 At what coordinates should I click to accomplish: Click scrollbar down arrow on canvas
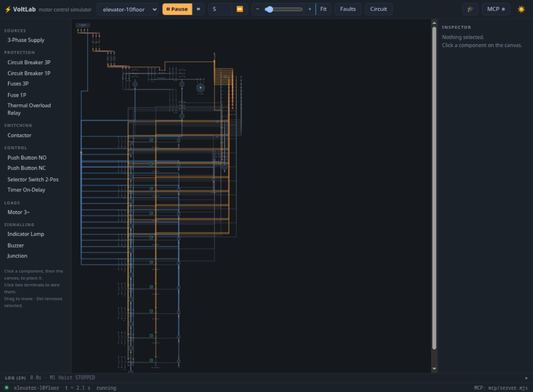(434, 369)
